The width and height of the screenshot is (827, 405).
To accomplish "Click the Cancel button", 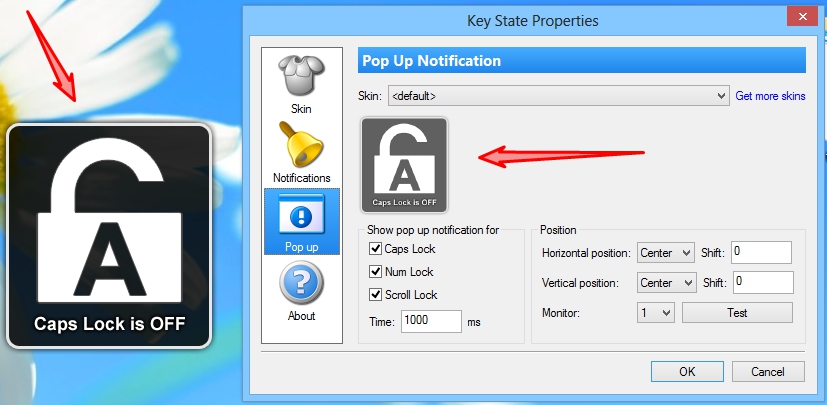I will tap(768, 372).
